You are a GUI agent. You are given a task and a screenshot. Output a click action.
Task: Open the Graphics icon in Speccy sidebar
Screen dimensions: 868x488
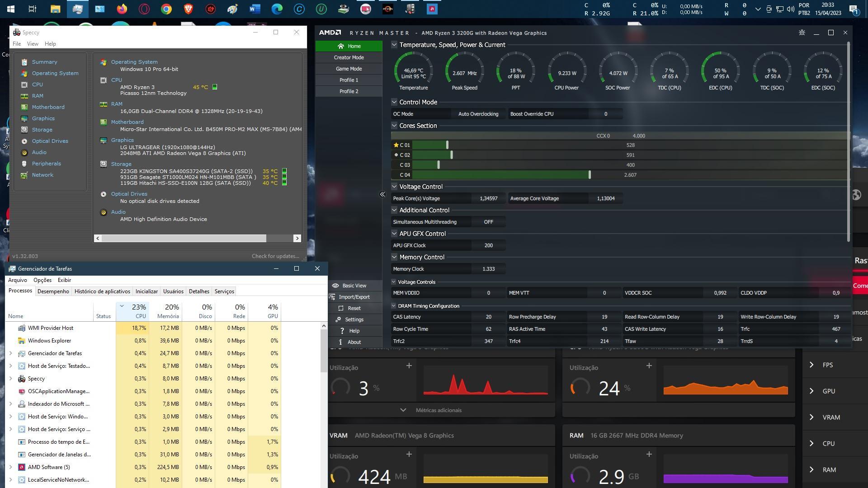(24, 118)
